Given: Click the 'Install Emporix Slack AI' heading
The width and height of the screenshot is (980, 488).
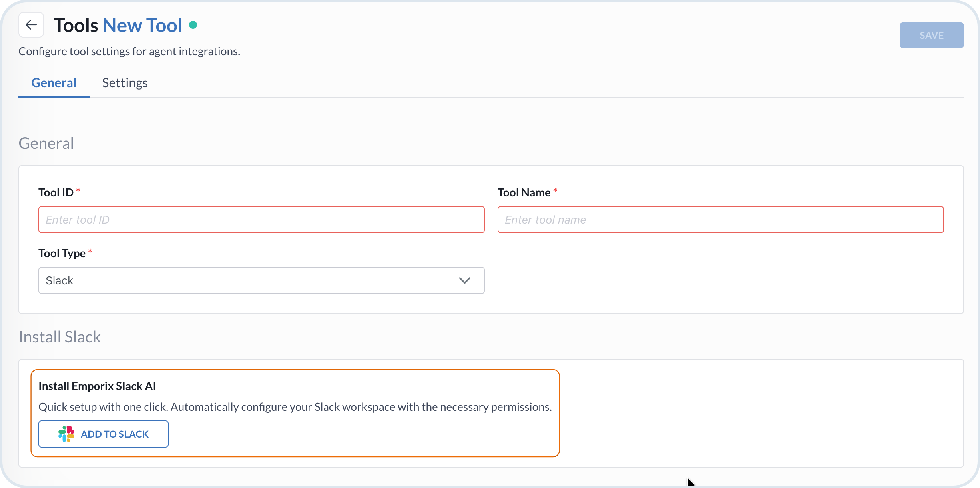Looking at the screenshot, I should tap(97, 386).
